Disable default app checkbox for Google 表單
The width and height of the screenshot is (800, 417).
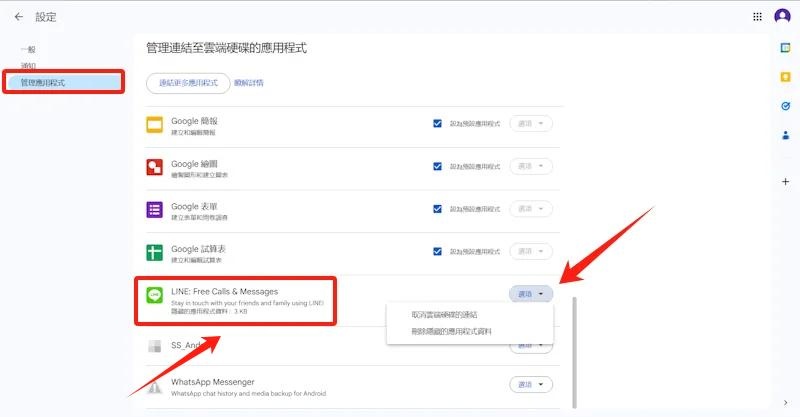(437, 209)
